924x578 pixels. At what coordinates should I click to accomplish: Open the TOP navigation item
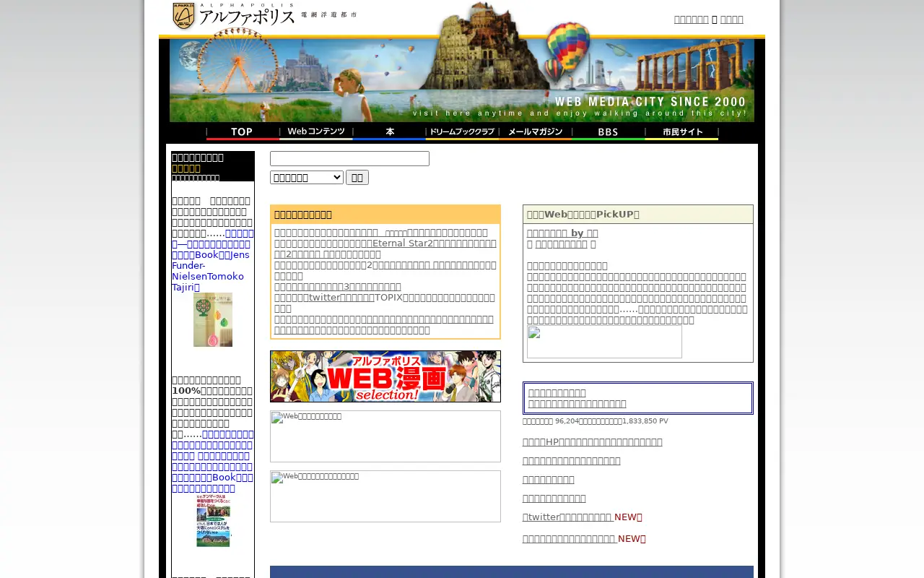pyautogui.click(x=243, y=132)
